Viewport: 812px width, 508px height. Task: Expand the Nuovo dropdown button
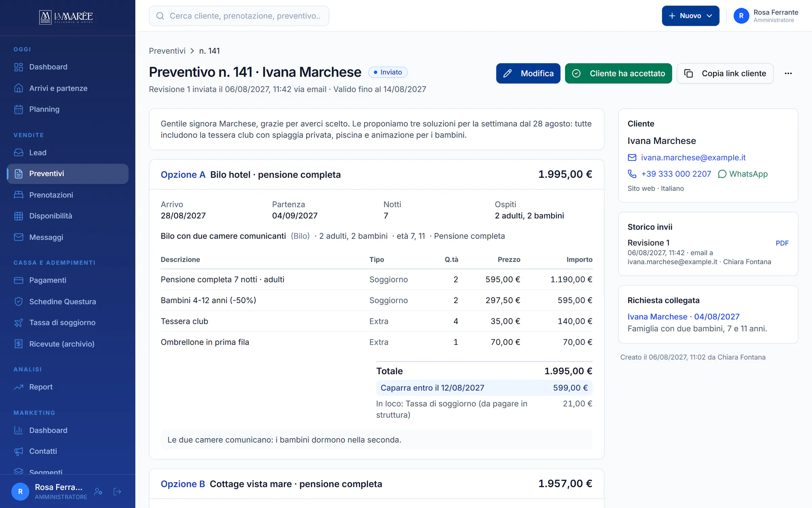690,16
